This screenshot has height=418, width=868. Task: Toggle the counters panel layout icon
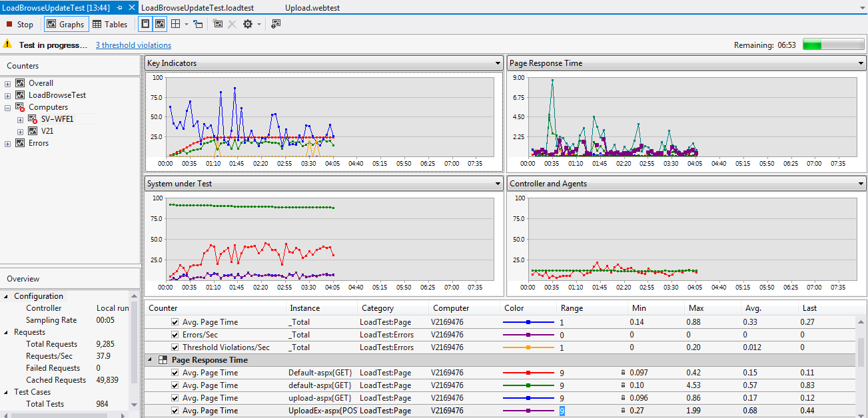[145, 24]
